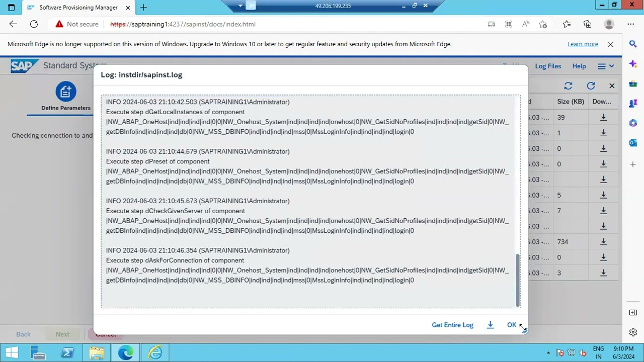This screenshot has height=362, width=644.
Task: Reload the current page
Action: point(34,24)
